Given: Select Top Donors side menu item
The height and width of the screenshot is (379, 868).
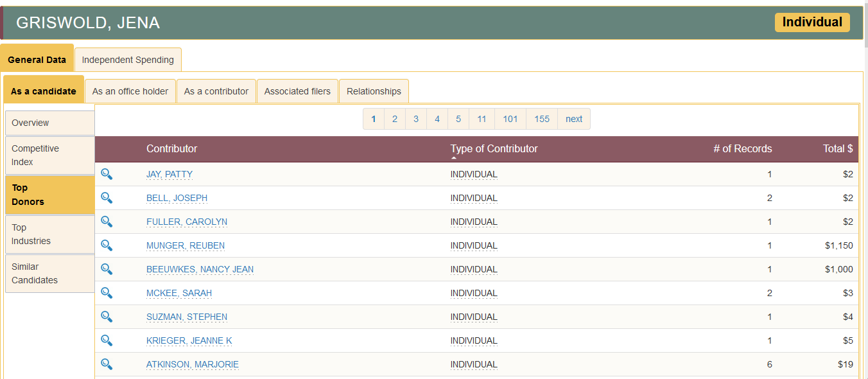Looking at the screenshot, I should pos(50,195).
